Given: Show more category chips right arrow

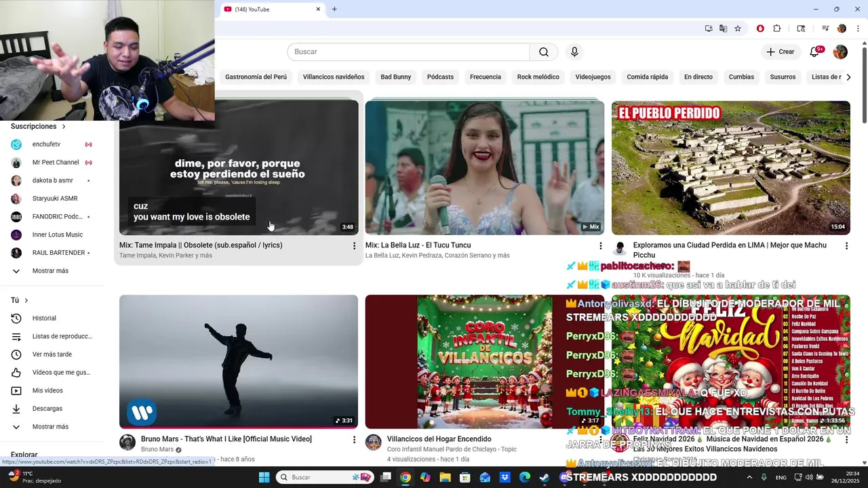Looking at the screenshot, I should pyautogui.click(x=848, y=77).
